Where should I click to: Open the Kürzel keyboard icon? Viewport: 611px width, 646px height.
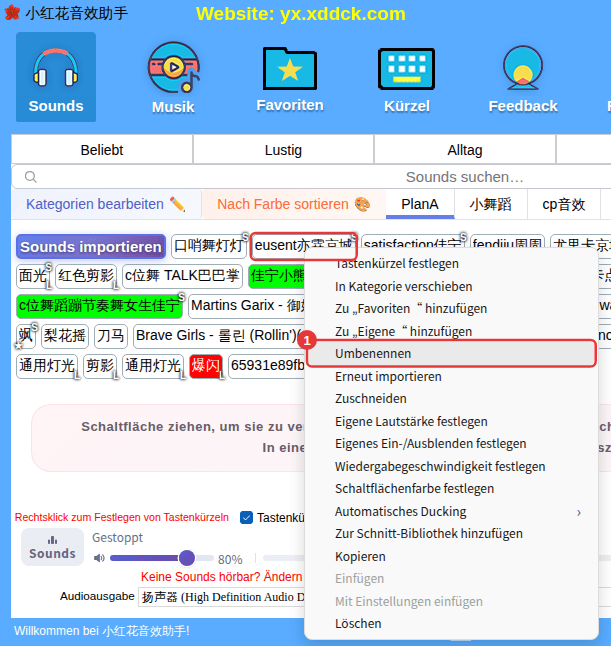(407, 80)
